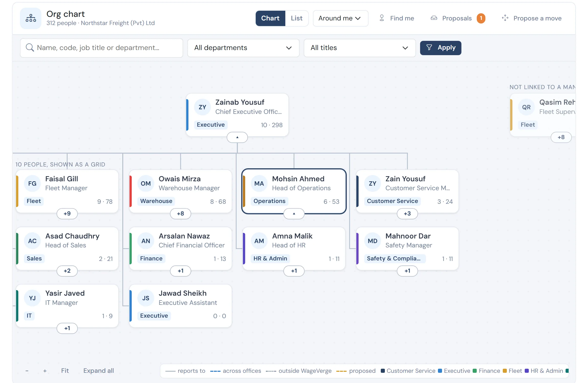The height and width of the screenshot is (383, 588).
Task: Click the Fleet legend color swatch
Action: (x=505, y=371)
